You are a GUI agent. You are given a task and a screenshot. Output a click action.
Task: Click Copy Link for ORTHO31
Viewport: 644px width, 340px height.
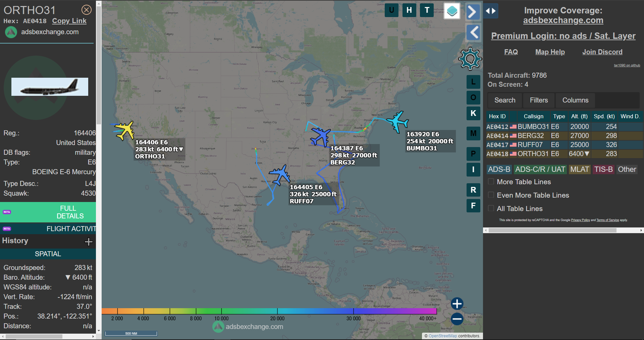click(x=69, y=21)
